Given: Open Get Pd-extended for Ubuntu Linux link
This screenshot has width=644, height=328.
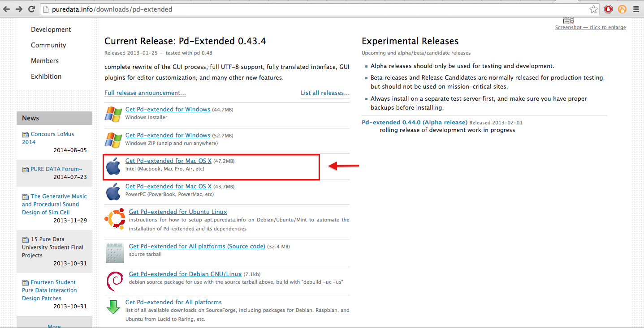Looking at the screenshot, I should [178, 212].
